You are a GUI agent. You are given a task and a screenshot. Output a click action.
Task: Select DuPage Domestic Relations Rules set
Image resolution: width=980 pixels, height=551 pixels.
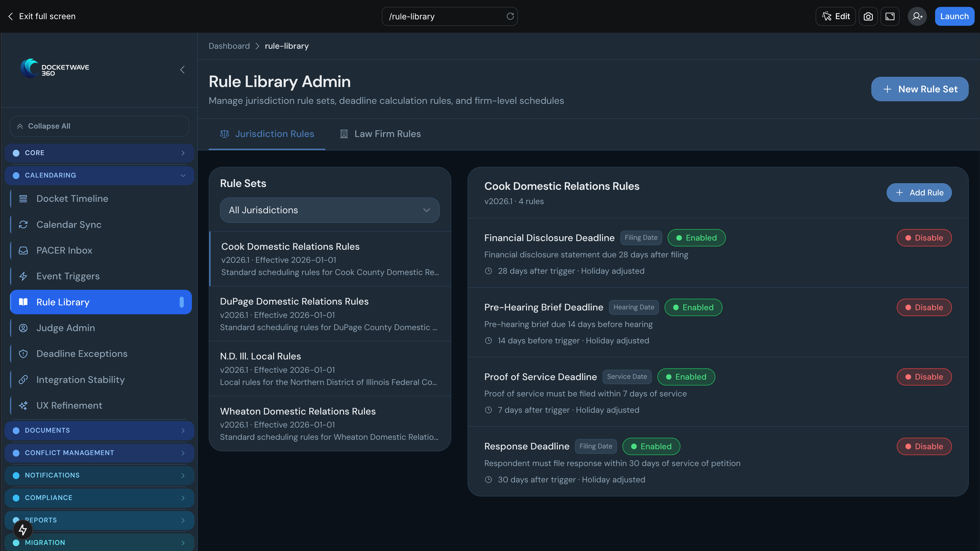(330, 314)
